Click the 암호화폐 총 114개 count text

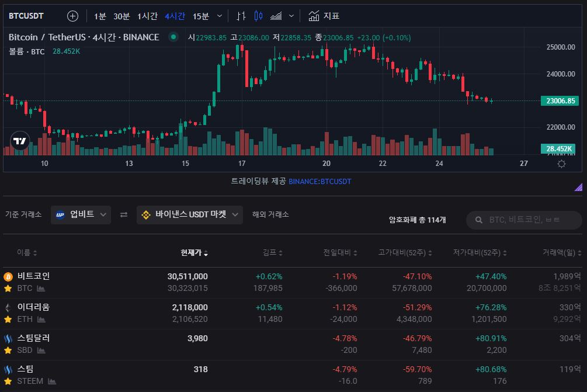tap(417, 220)
